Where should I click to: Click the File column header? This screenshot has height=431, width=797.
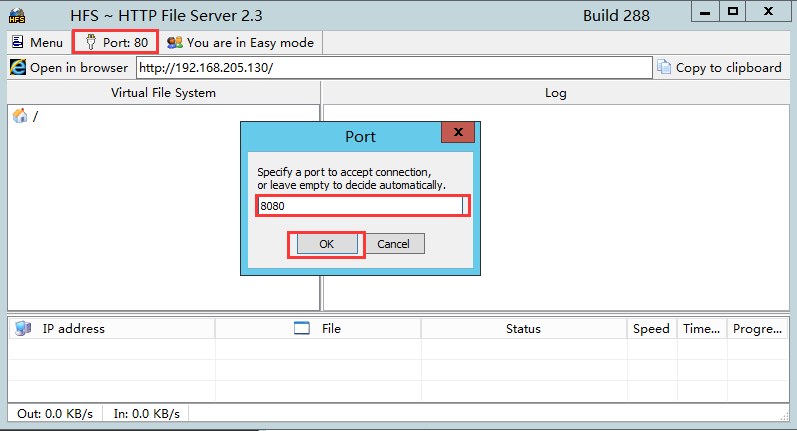[318, 329]
